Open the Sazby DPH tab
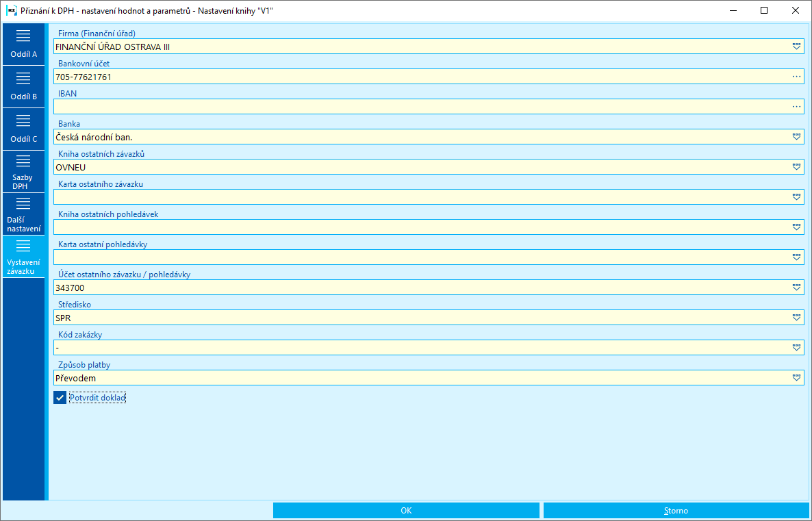This screenshot has width=812, height=521. pyautogui.click(x=23, y=171)
